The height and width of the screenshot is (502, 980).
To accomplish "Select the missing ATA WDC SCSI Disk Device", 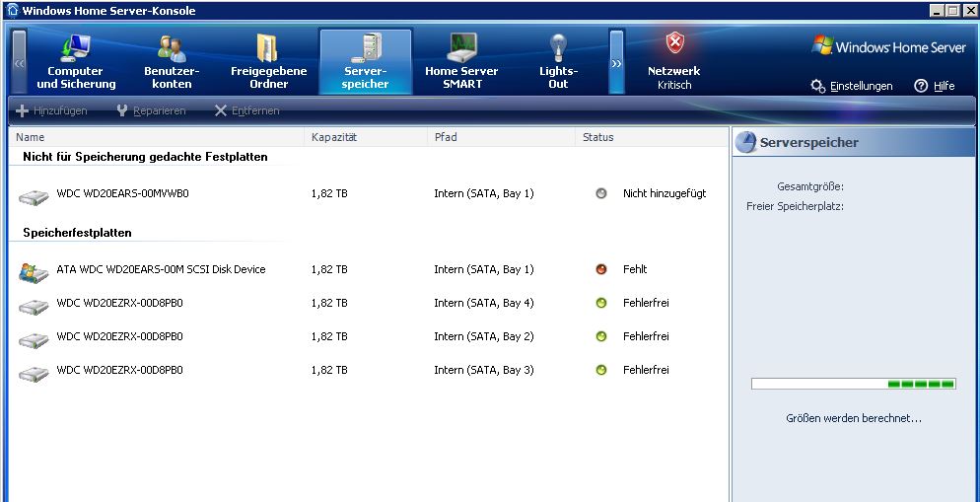I will [161, 269].
